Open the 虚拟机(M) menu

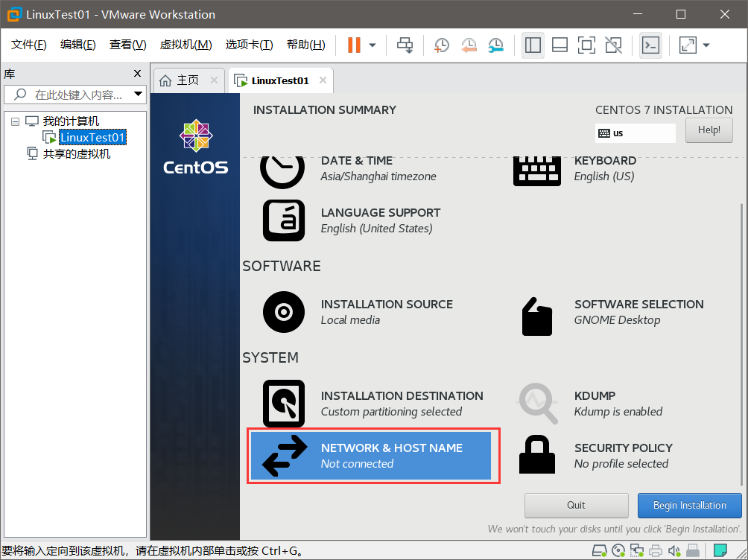pos(186,45)
